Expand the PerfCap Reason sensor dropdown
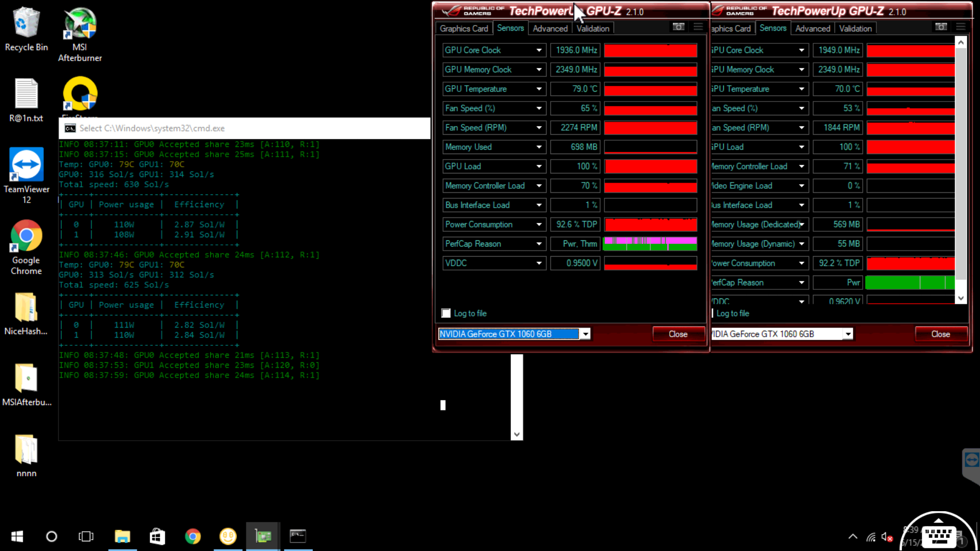Image resolution: width=980 pixels, height=551 pixels. [539, 244]
